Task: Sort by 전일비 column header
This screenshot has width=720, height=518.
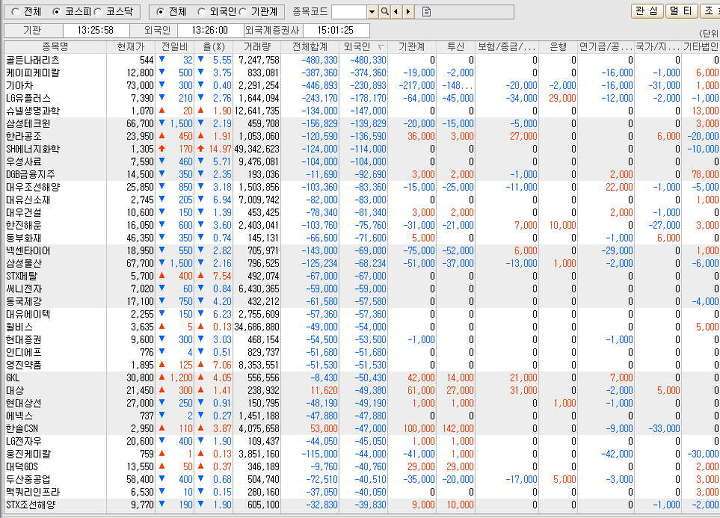Action: (x=175, y=47)
